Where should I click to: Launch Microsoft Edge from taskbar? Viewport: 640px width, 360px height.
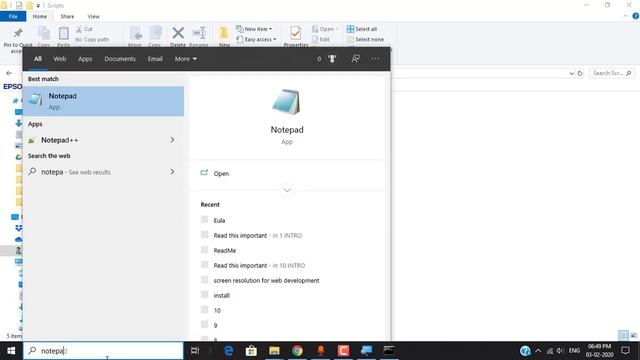(229, 351)
